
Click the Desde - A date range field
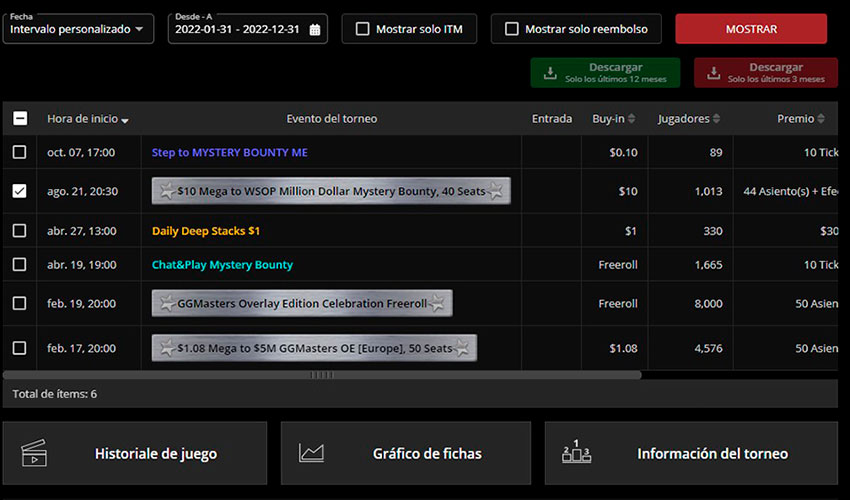[248, 29]
